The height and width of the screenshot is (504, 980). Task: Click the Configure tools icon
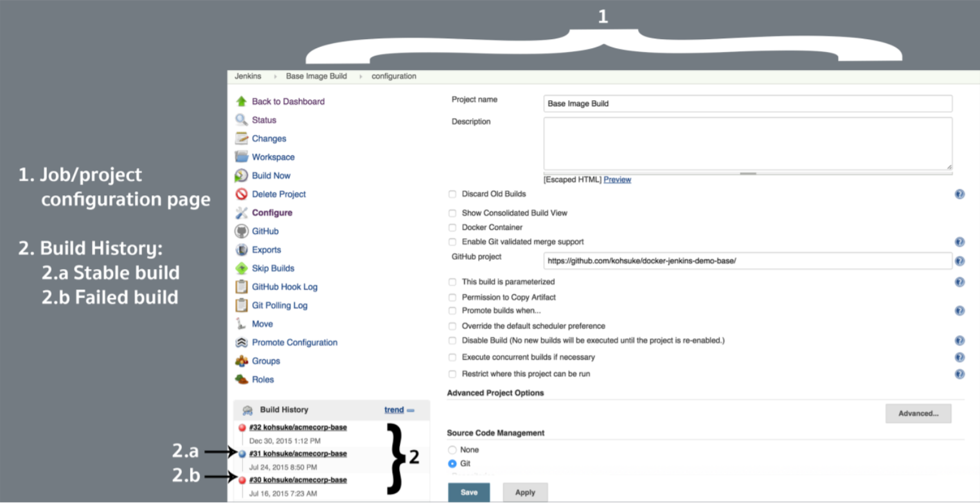click(242, 213)
